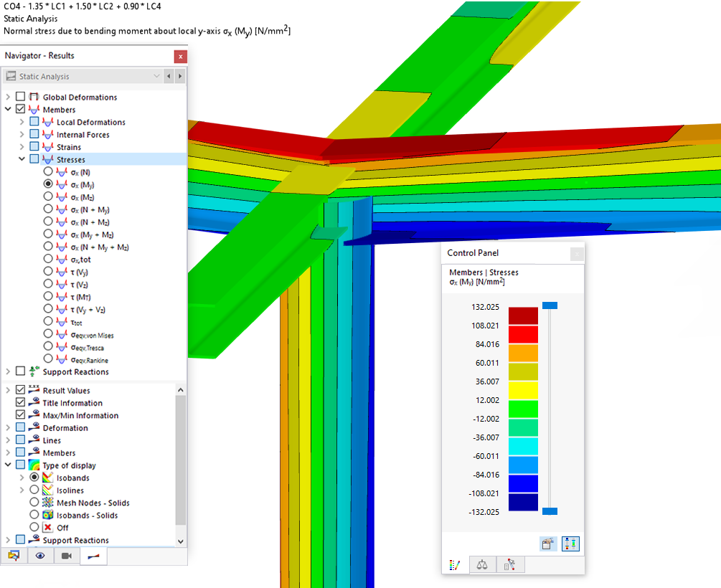Image resolution: width=721 pixels, height=588 pixels.
Task: Click the navigator scrollbar down arrow
Action: click(x=181, y=541)
